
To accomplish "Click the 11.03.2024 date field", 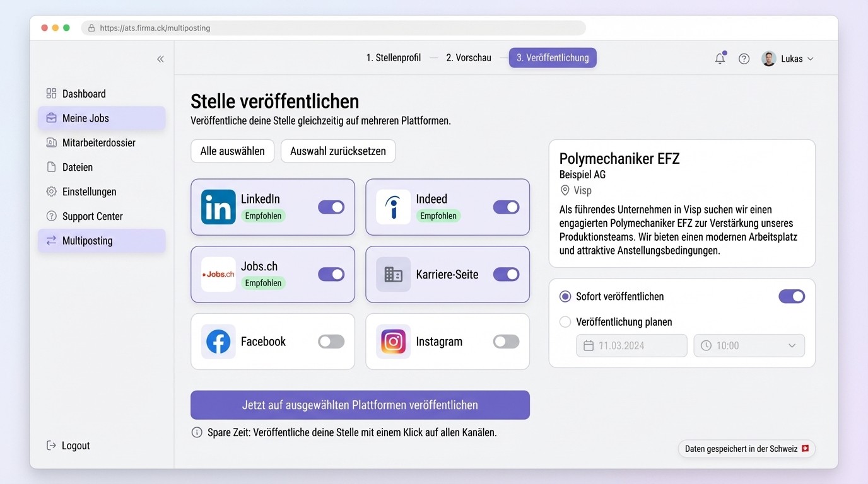I will pyautogui.click(x=631, y=345).
